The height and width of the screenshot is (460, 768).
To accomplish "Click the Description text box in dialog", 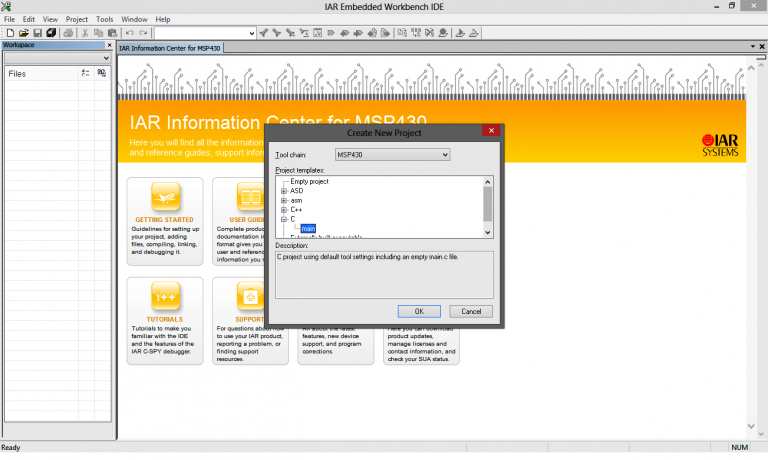I will pos(384,275).
